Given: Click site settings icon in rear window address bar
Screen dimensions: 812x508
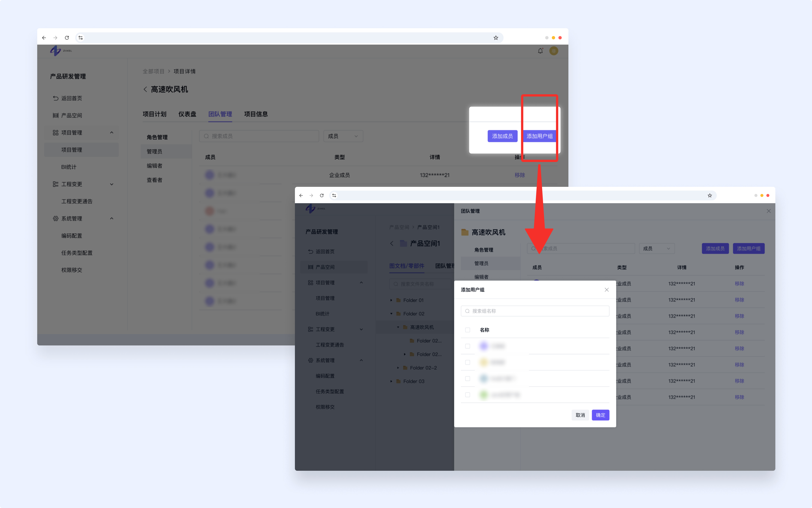Looking at the screenshot, I should click(x=80, y=38).
